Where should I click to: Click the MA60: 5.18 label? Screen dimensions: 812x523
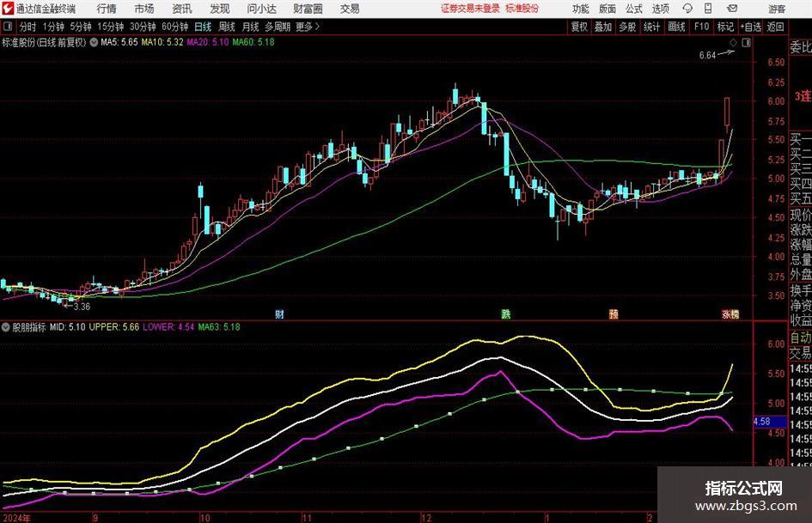tap(253, 42)
